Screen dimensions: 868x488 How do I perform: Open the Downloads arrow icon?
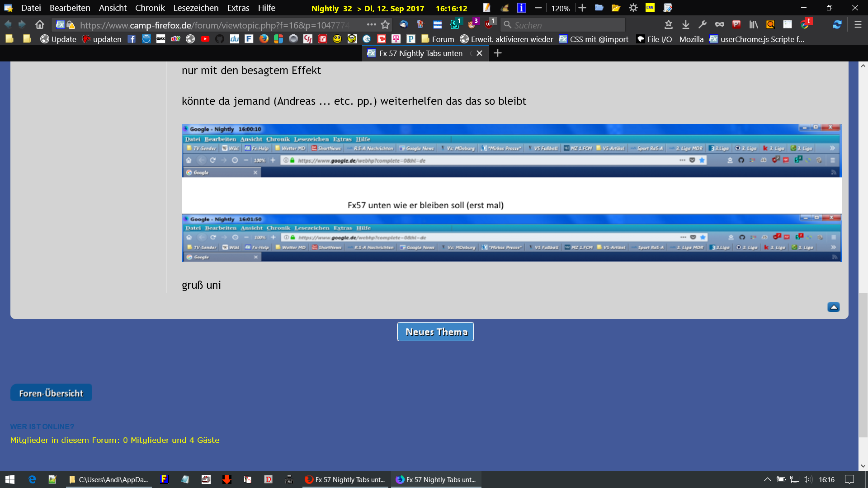tap(686, 25)
